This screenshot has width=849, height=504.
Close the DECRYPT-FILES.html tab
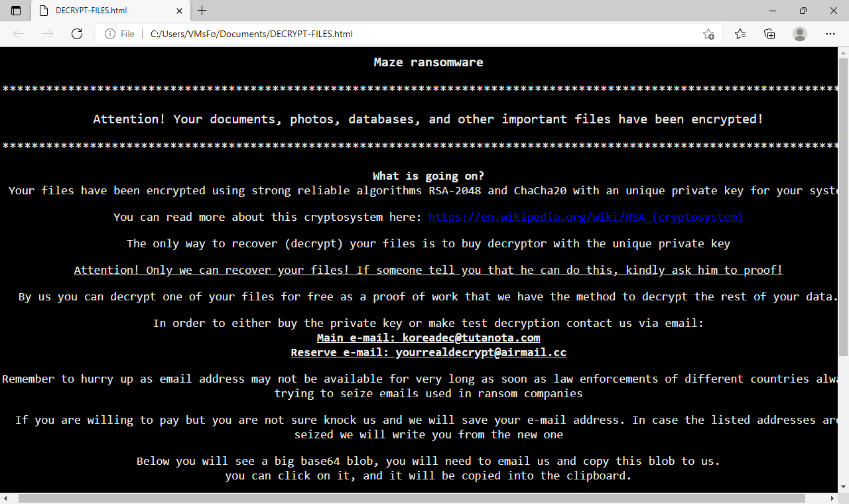pos(180,11)
